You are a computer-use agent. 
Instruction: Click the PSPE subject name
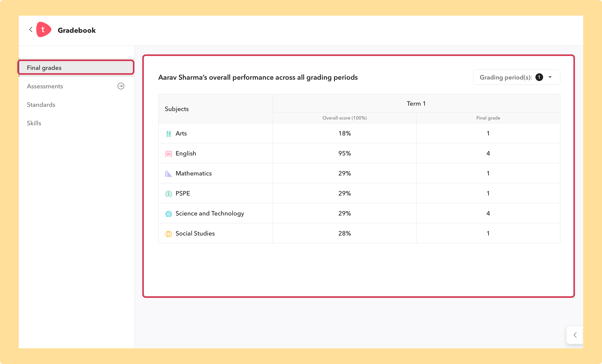[x=183, y=193]
